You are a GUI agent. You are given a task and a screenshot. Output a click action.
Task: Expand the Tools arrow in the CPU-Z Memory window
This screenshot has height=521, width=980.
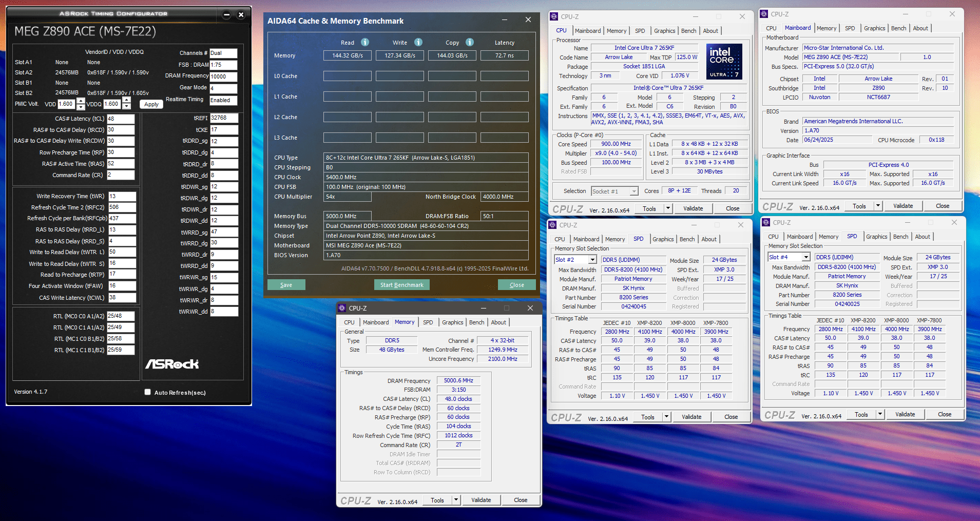pyautogui.click(x=456, y=500)
